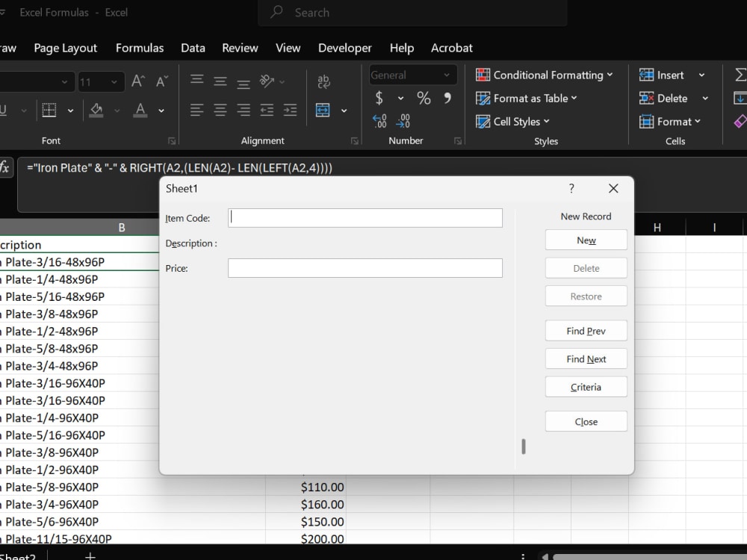The height and width of the screenshot is (560, 747).
Task: Open the Insert cells dropdown arrow
Action: (x=701, y=75)
